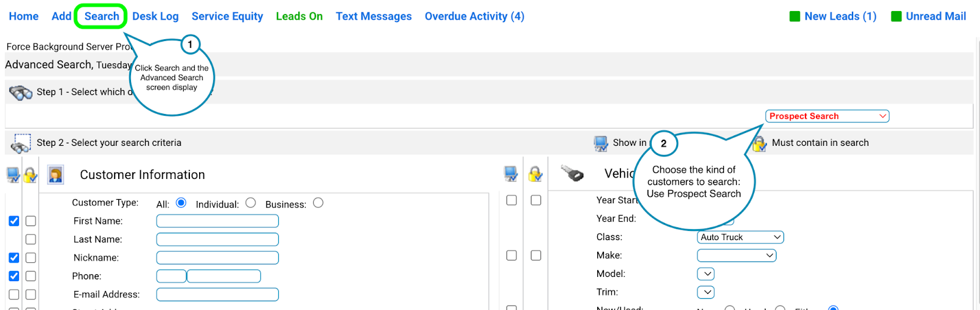Click the monitor icon beside Show in search
Screen dimensions: 980x310
tap(600, 143)
